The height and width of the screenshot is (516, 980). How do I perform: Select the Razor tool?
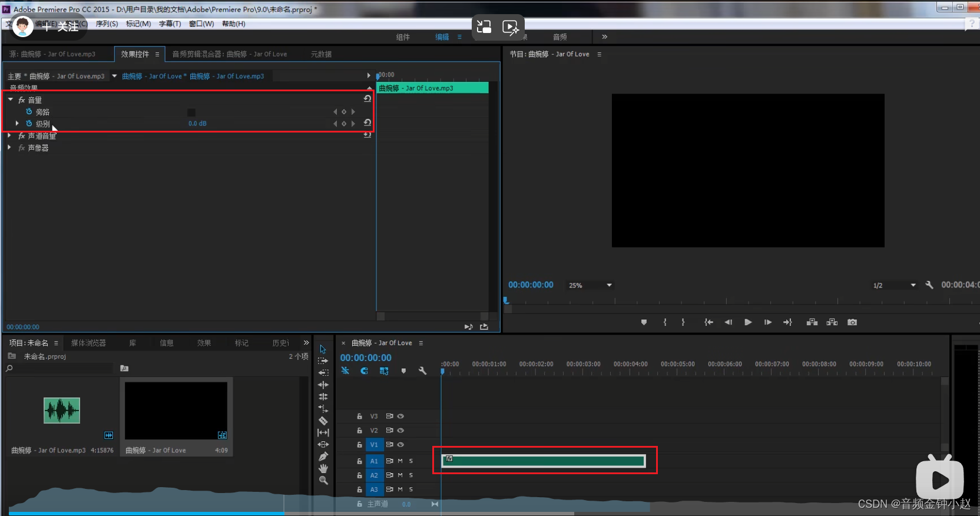[x=323, y=421]
